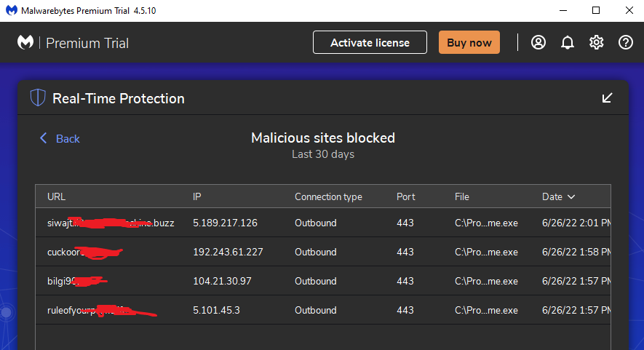Open the notifications bell

click(568, 42)
